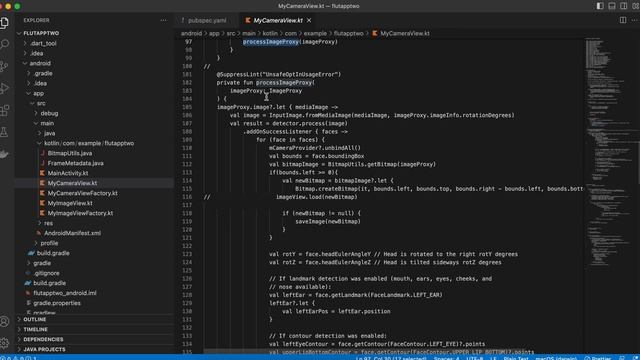Click line number 110 in the gutter
Image resolution: width=640 pixels, height=360 pixels.
pos(187,148)
